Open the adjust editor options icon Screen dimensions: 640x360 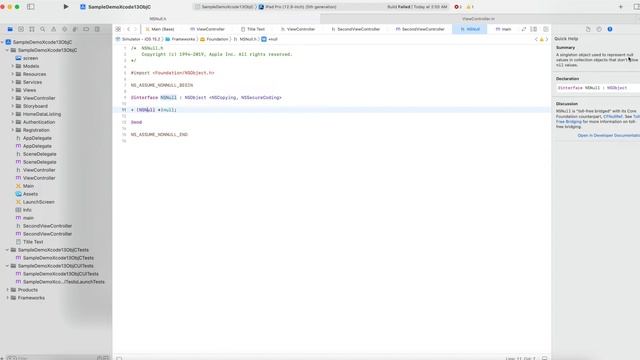(533, 29)
